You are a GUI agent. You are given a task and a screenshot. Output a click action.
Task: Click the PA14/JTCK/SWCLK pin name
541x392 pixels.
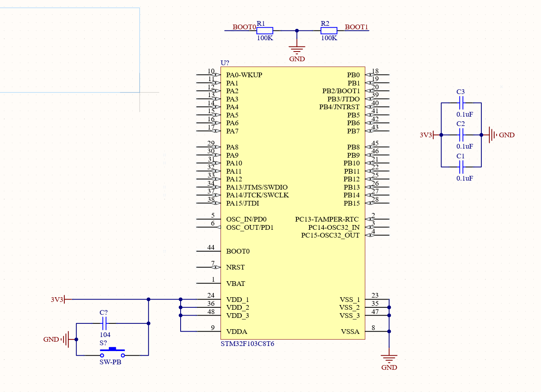pos(257,195)
